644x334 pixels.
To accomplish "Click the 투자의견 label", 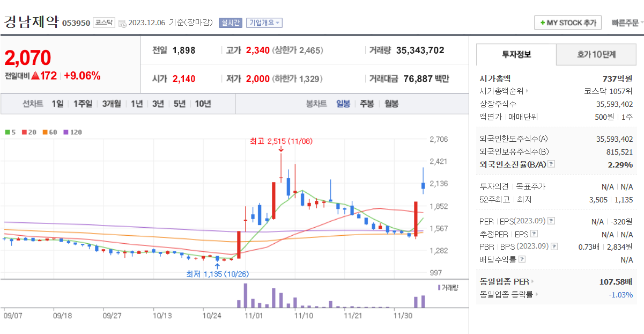I will tap(494, 187).
